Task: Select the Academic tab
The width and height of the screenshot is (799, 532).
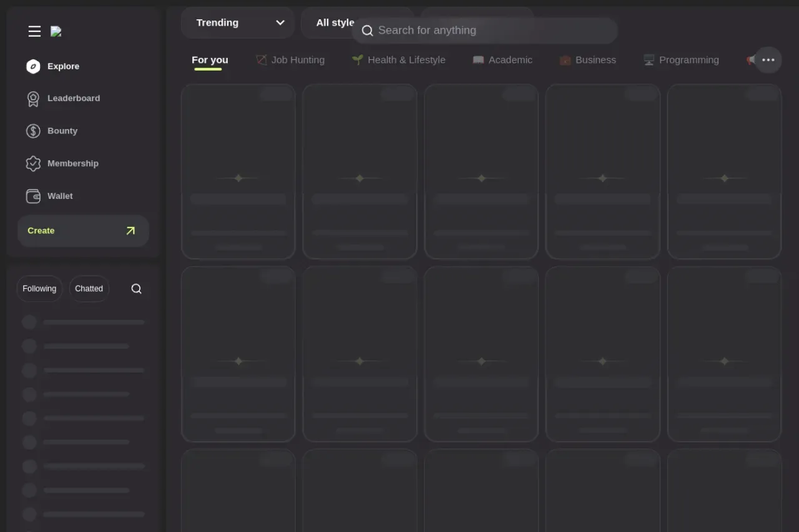Action: point(502,60)
